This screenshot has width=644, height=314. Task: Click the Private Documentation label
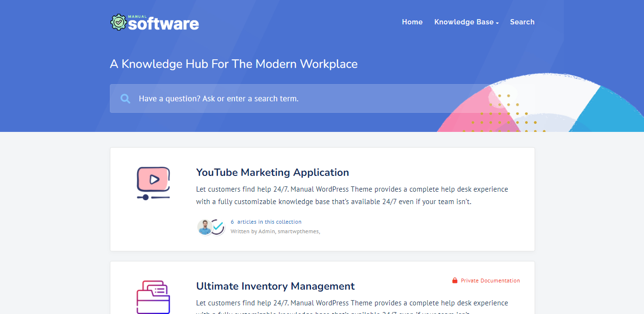click(x=490, y=281)
